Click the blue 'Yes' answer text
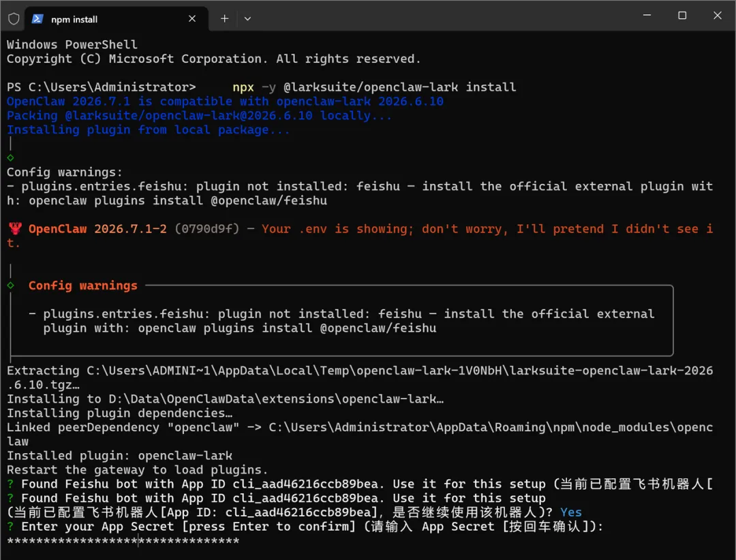This screenshot has width=736, height=560. tap(571, 512)
